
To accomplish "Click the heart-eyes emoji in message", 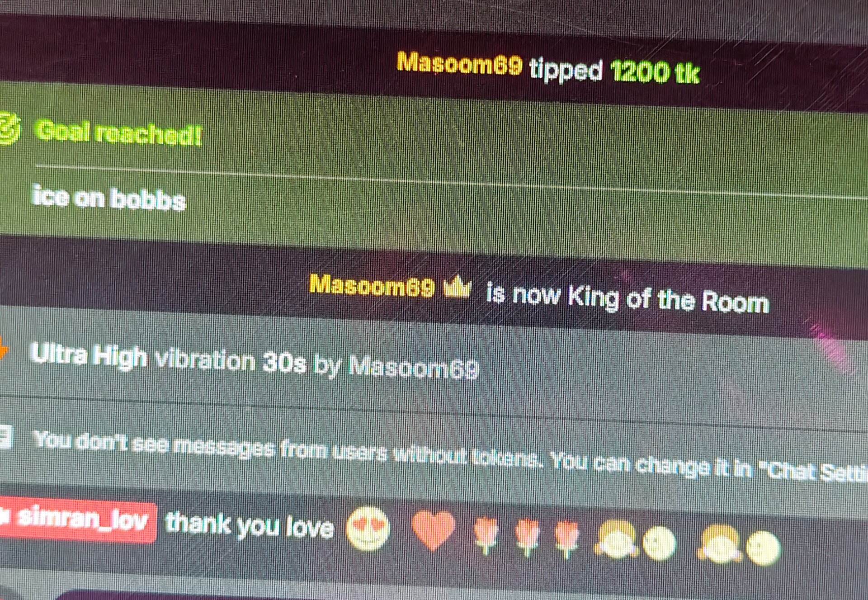I will [x=367, y=529].
